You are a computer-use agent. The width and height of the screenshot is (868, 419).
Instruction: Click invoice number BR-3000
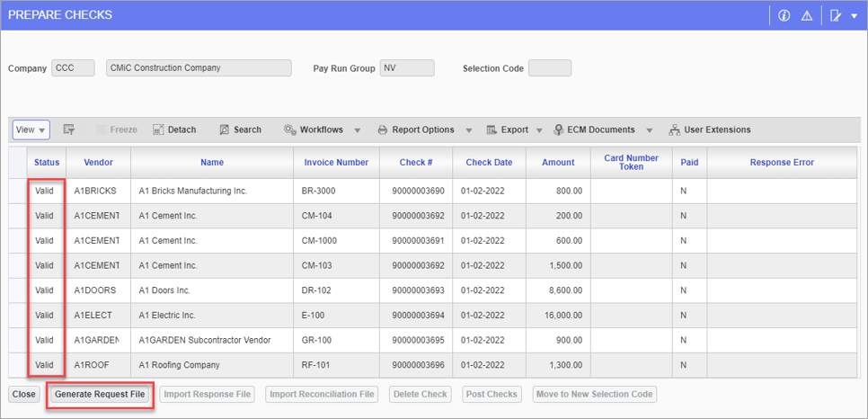pos(318,192)
